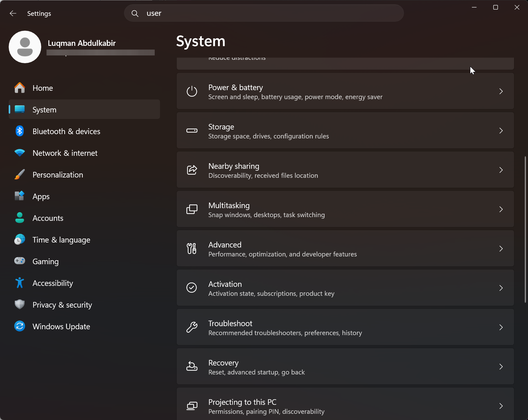This screenshot has height=420, width=528.
Task: Open the Storage settings title
Action: 221,127
